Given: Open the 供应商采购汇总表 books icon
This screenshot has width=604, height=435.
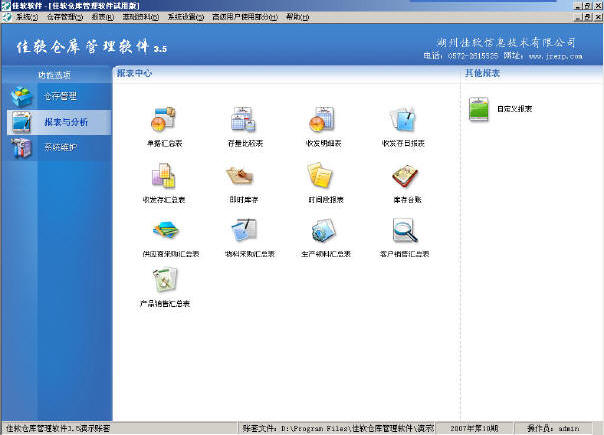Looking at the screenshot, I should tap(166, 230).
